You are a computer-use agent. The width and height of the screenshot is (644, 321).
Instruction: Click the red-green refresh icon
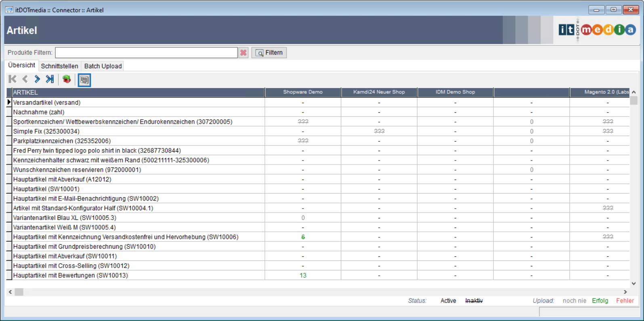(67, 79)
